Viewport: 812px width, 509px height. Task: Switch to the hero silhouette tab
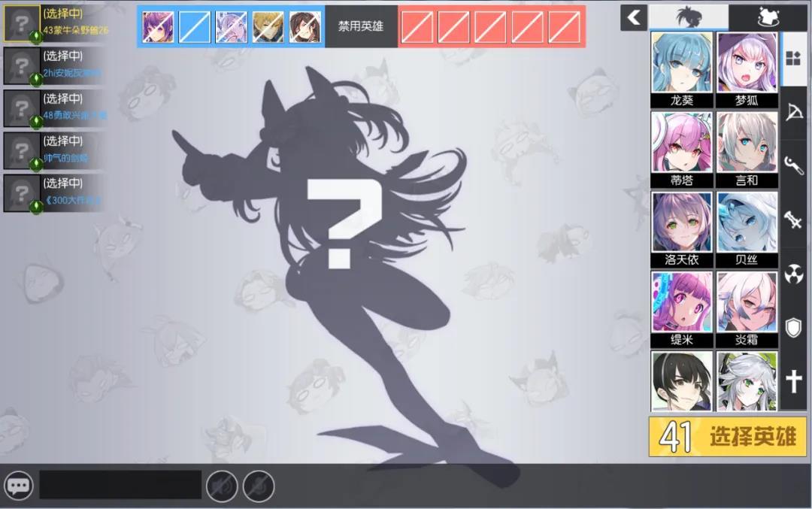point(688,17)
